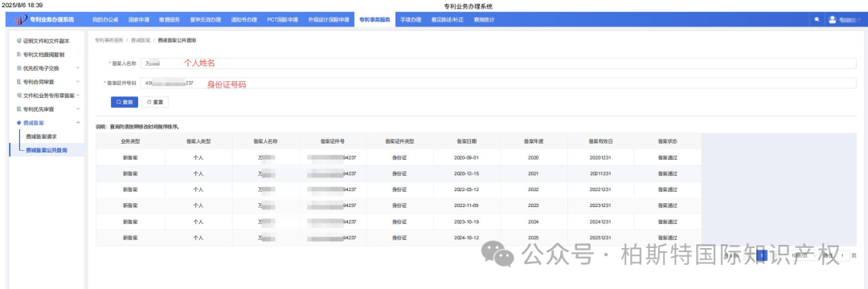Click the 备案人名称 input field
The height and width of the screenshot is (289, 868).
498,63
